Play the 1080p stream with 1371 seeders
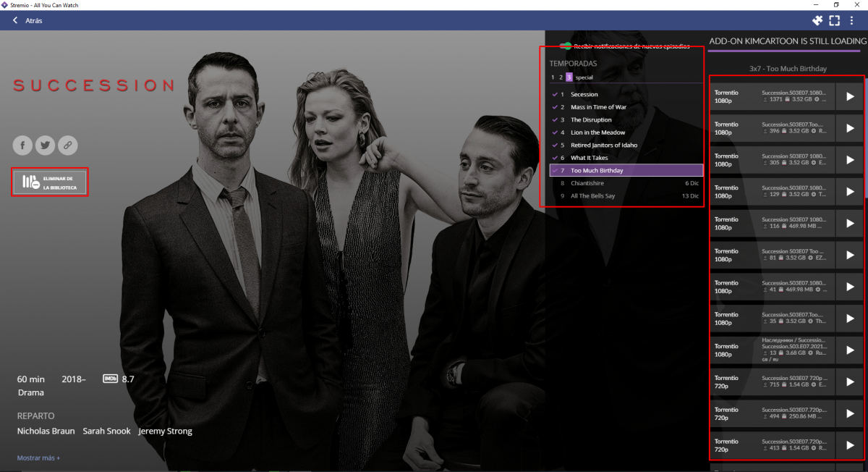This screenshot has height=472, width=868. [850, 96]
